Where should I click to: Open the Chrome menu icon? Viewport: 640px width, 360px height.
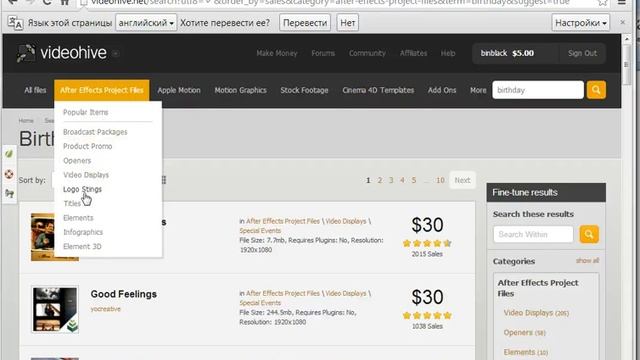622,2
